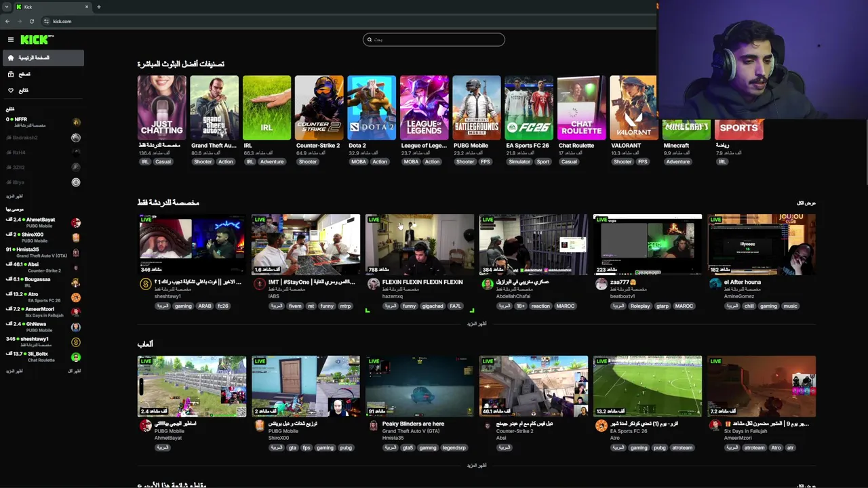
Task: Show more streams below the games row
Action: pos(477,466)
